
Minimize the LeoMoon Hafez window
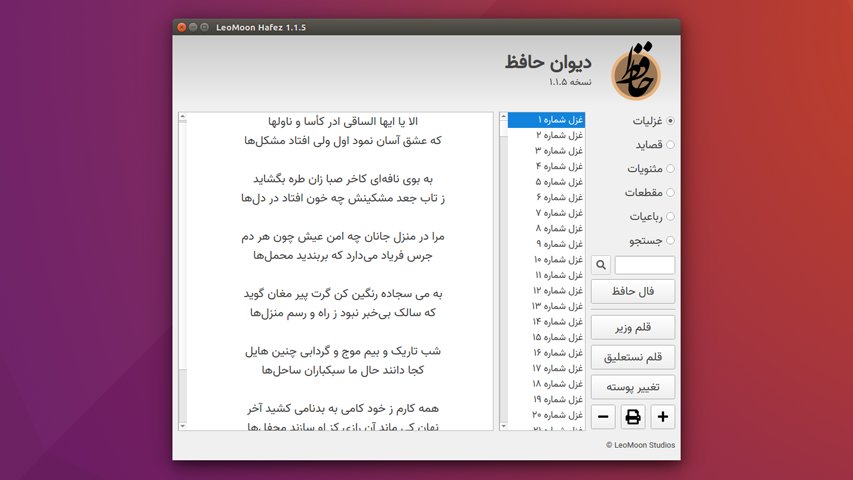coord(193,27)
